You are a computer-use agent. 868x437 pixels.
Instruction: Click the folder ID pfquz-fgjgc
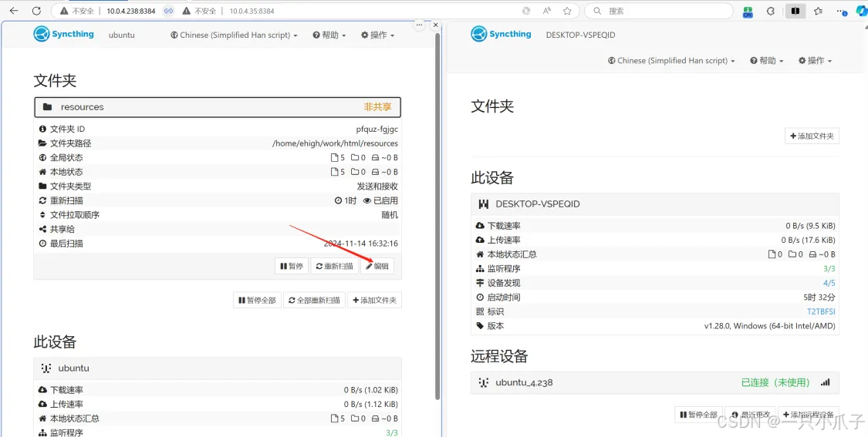[x=377, y=129]
